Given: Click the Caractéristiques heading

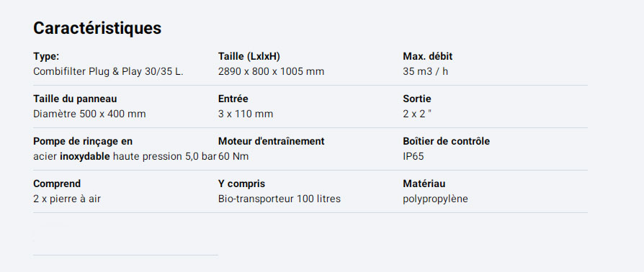Looking at the screenshot, I should (97, 28).
